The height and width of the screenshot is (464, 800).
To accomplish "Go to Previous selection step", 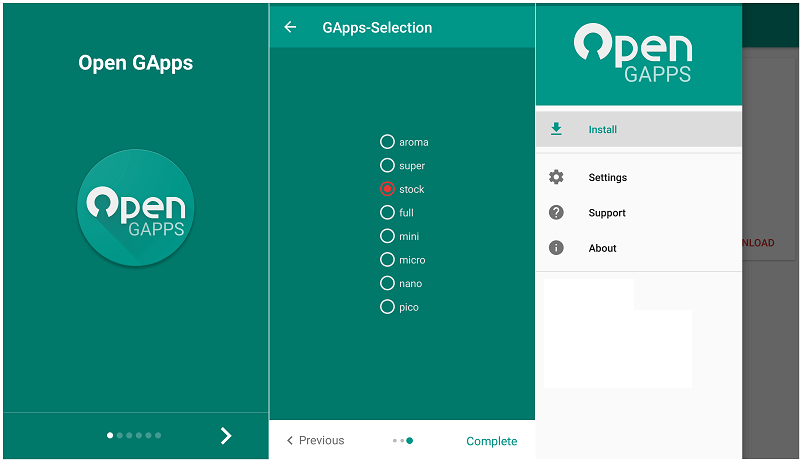I will 315,440.
